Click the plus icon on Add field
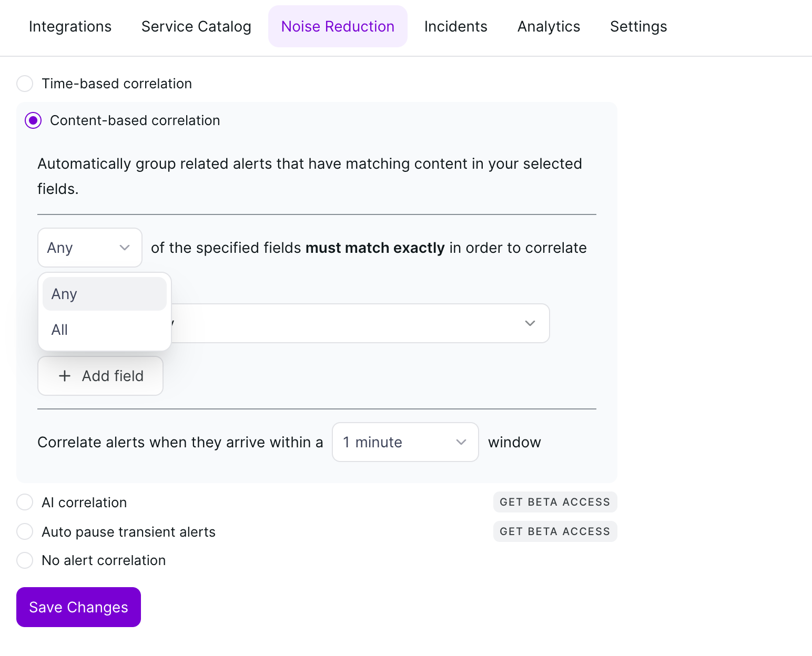 (x=65, y=376)
